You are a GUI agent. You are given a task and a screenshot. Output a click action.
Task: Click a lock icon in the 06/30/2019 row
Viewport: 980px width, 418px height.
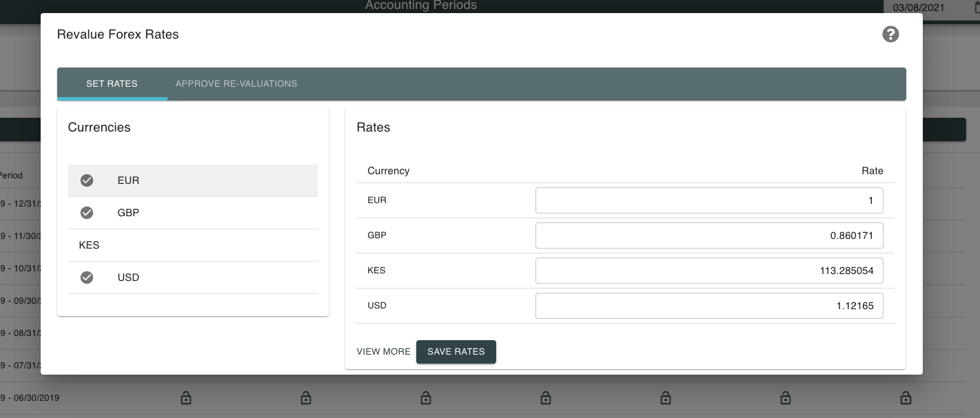click(186, 398)
